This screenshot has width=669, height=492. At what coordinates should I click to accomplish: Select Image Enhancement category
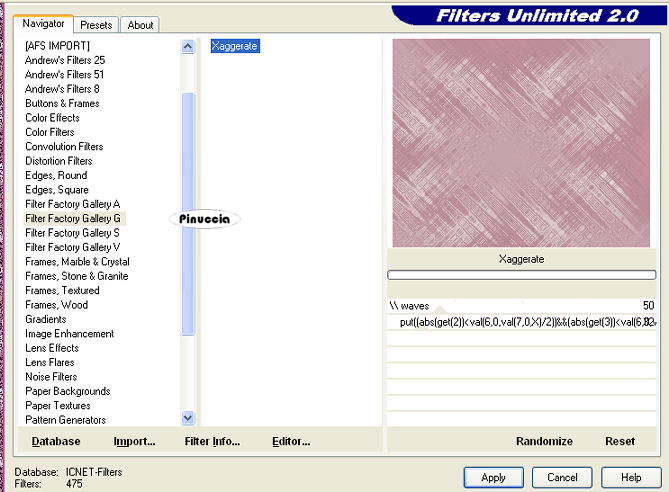point(70,334)
